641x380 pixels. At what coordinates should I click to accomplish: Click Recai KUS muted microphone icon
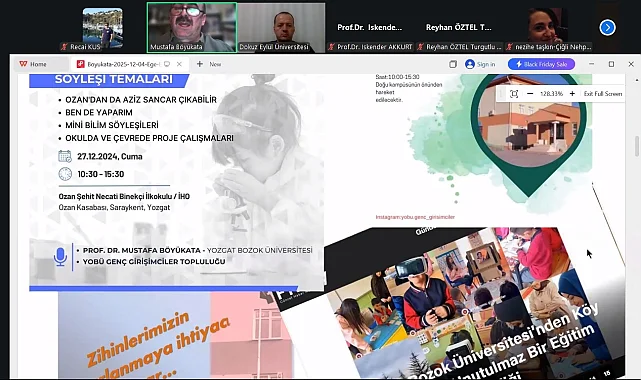64,47
